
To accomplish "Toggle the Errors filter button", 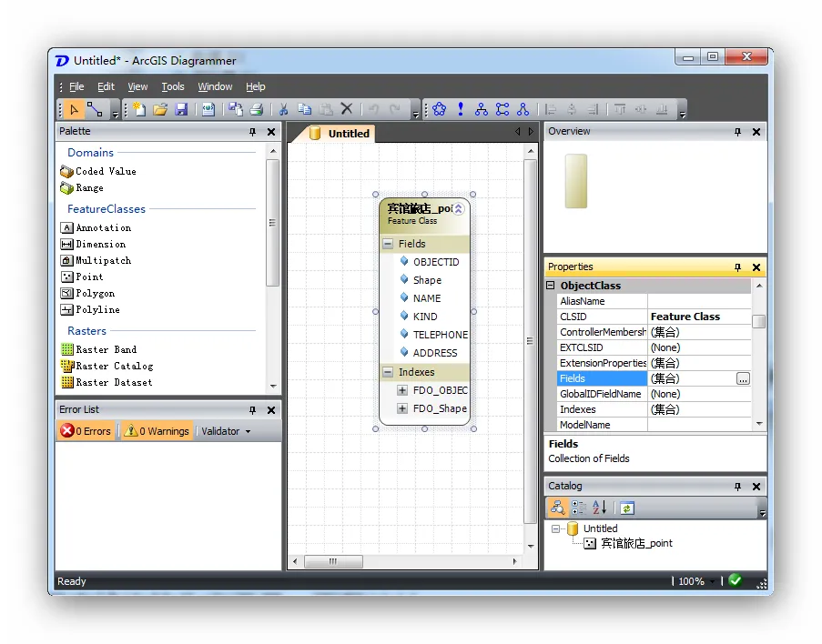I will (86, 431).
